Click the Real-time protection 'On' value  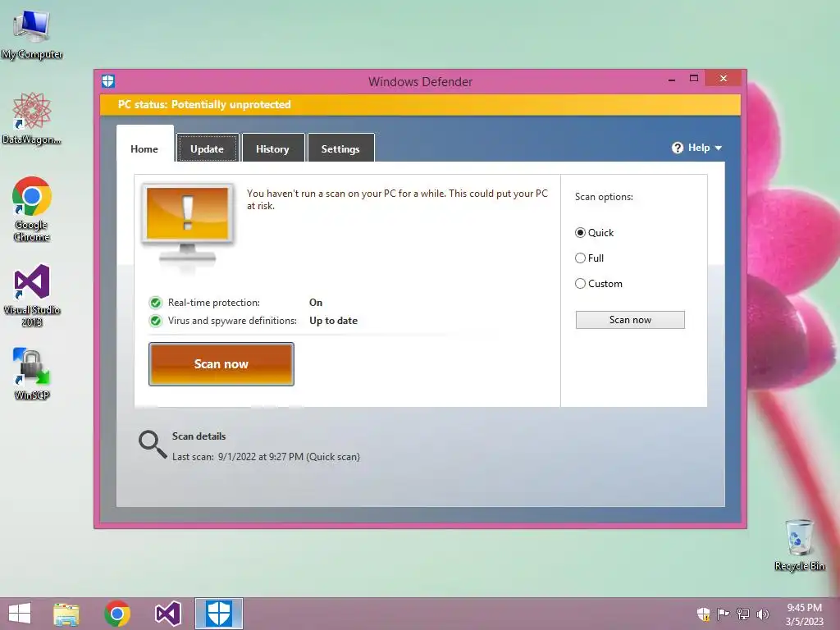316,303
